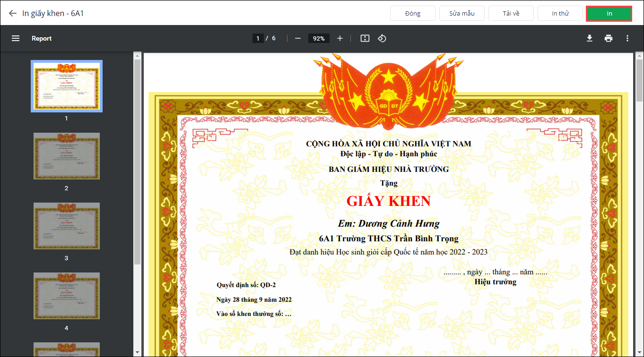The image size is (644, 357).
Task: Click the document vertical scrollbar
Action: coord(639,80)
